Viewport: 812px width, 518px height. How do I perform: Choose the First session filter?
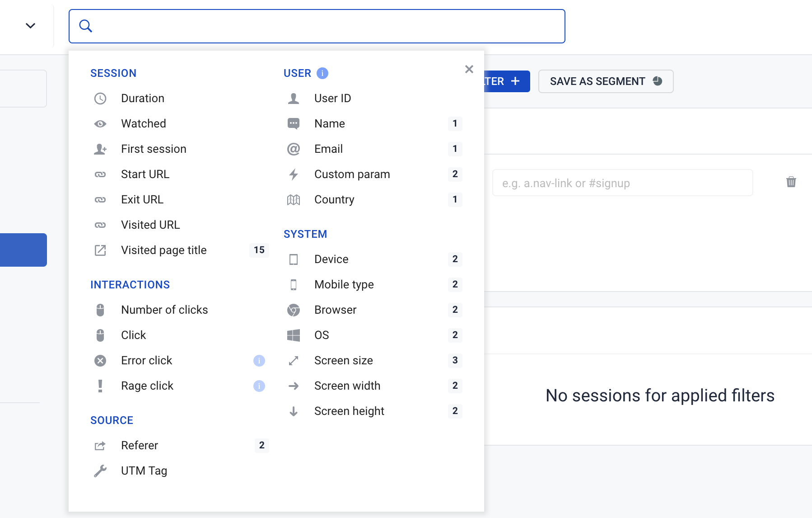pyautogui.click(x=153, y=149)
